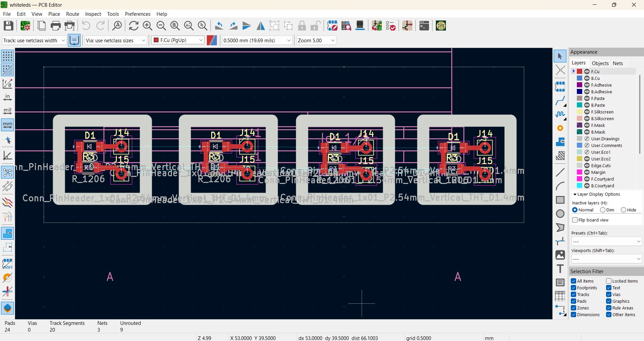Select the Draw Line tool
The width and height of the screenshot is (644, 341).
tap(560, 173)
